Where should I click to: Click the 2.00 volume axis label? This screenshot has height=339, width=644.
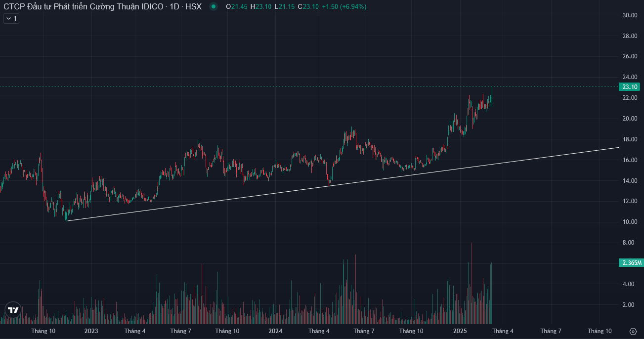pos(630,305)
